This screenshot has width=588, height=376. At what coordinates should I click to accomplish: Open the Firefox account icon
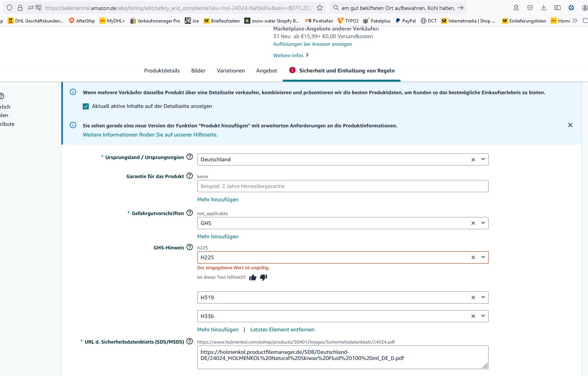pyautogui.click(x=585, y=8)
